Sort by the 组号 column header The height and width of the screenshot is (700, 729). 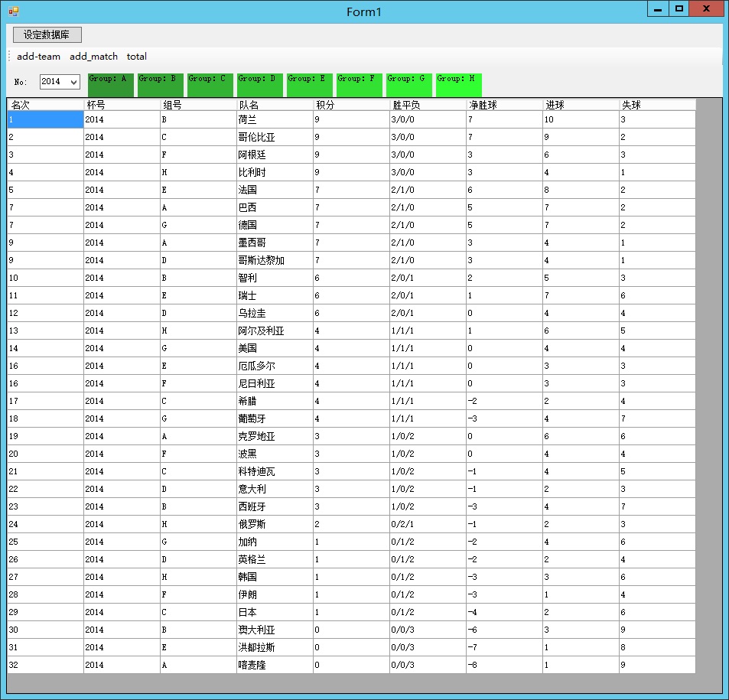coord(198,105)
